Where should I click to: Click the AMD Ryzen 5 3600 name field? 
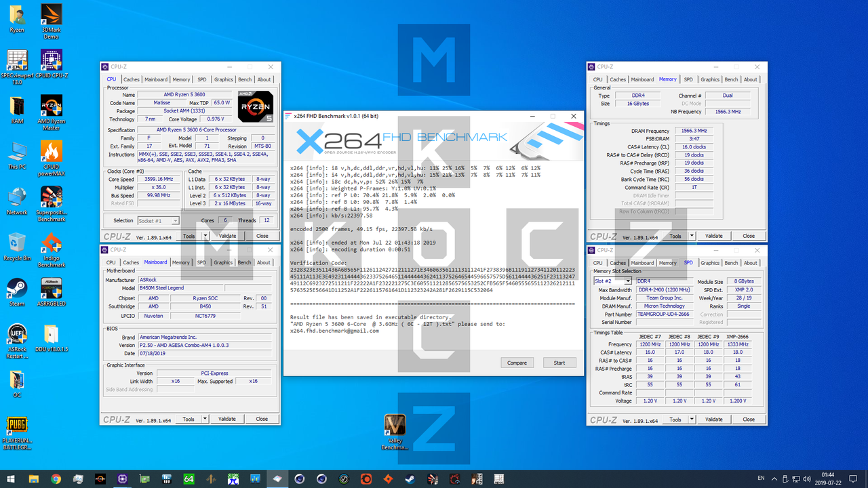(186, 94)
